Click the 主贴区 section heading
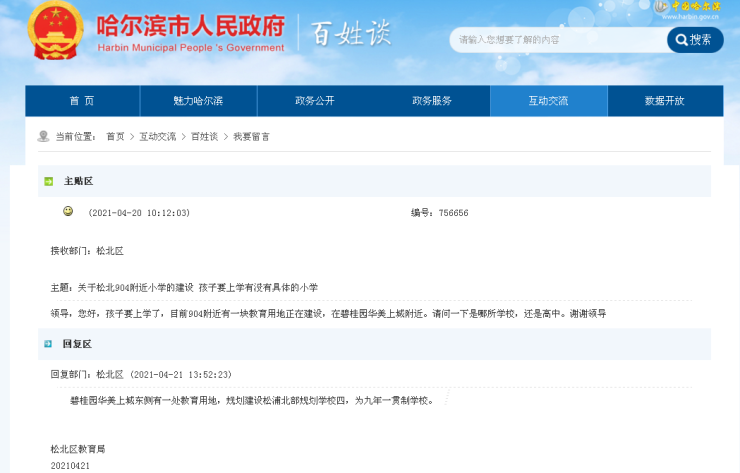 pos(78,181)
